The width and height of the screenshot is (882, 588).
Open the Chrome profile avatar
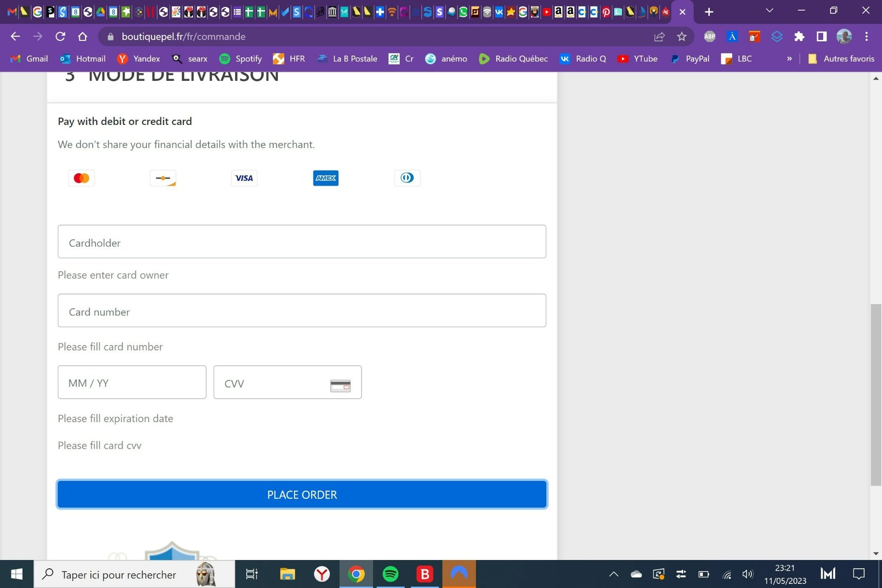coord(844,36)
